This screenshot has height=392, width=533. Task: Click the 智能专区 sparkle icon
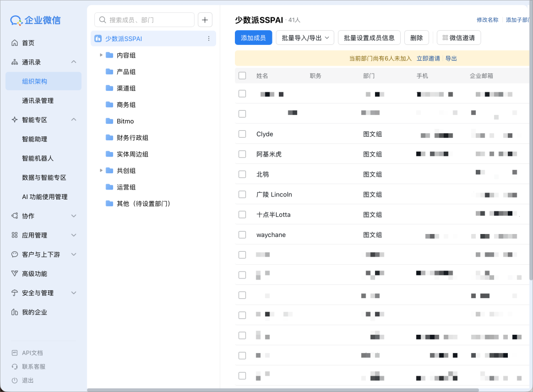15,119
